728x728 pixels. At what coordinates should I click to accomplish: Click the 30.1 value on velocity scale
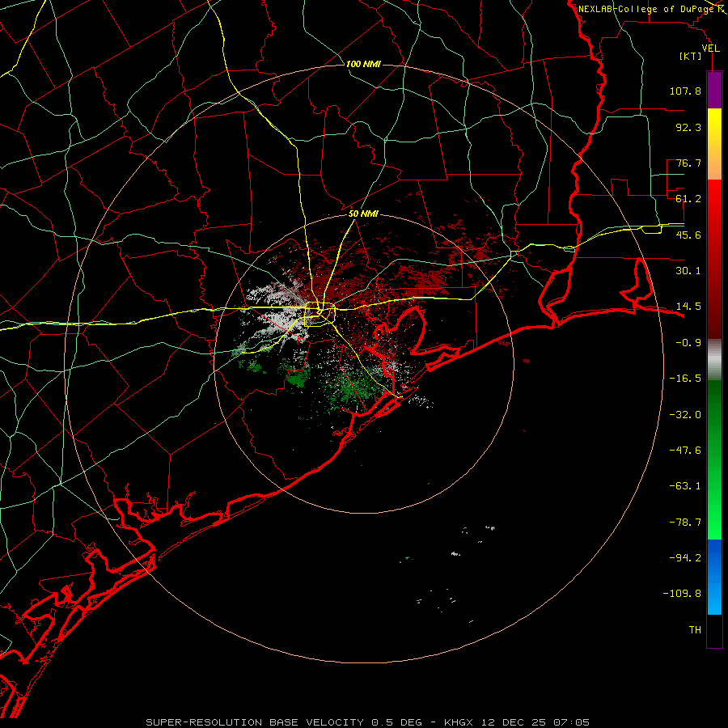point(688,271)
